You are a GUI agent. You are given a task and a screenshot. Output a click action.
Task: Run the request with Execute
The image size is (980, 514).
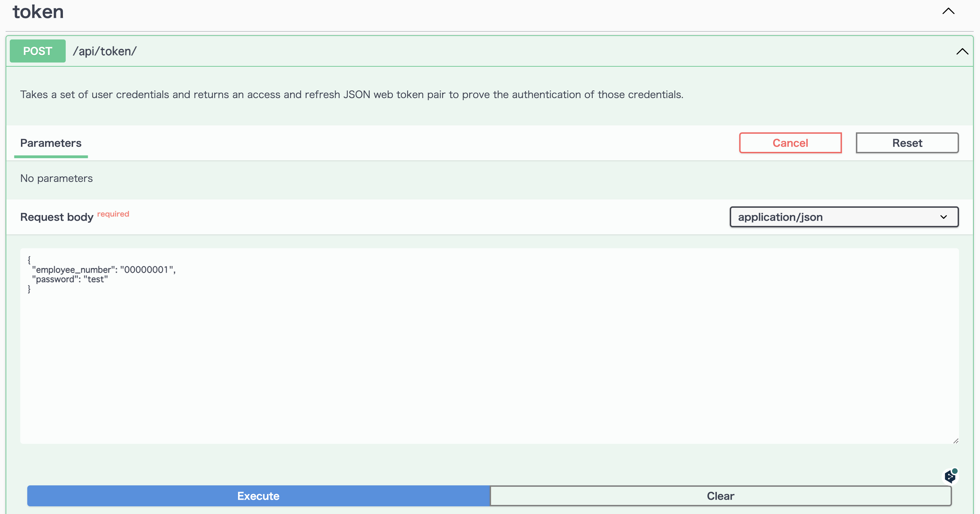(258, 496)
